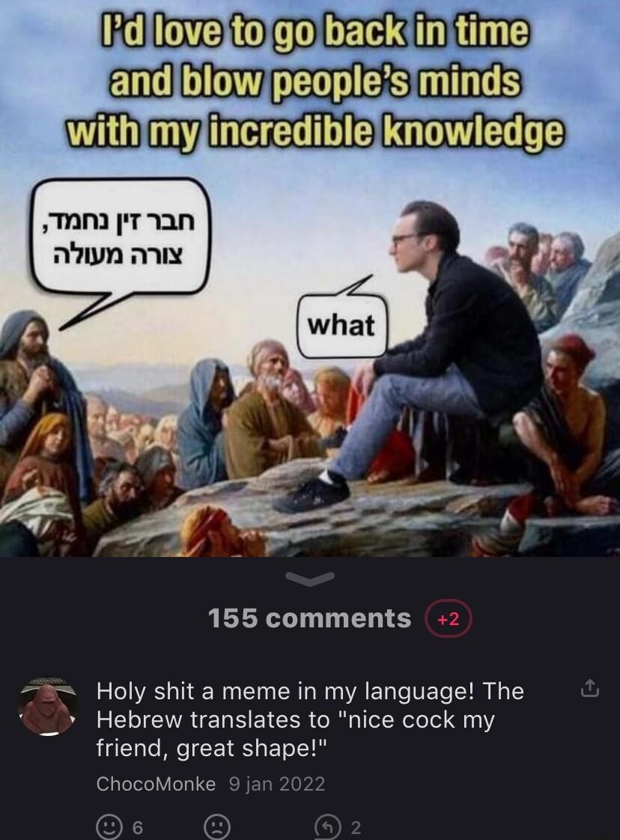The width and height of the screenshot is (620, 840).
Task: Open ChocoMonke's profile avatar
Action: [48, 706]
